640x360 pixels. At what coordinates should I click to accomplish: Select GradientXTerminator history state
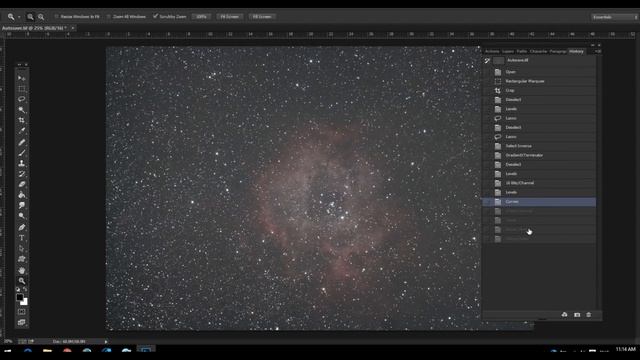click(539, 155)
